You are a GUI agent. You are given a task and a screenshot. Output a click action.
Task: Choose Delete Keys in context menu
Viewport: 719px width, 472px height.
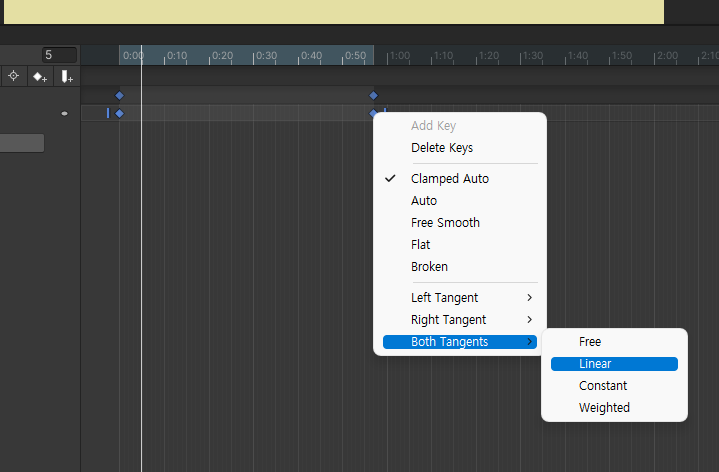[x=442, y=148]
